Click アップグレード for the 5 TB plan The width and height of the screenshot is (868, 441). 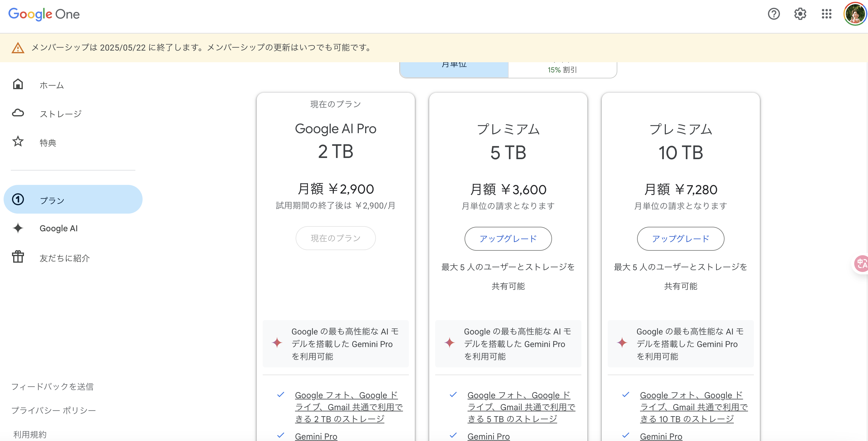[508, 239]
